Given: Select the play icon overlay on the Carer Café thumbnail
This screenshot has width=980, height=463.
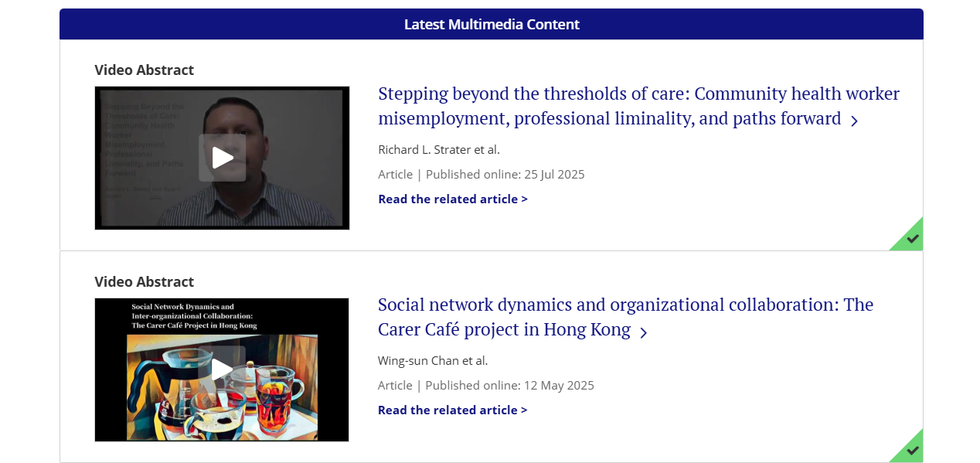Looking at the screenshot, I should pyautogui.click(x=222, y=369).
